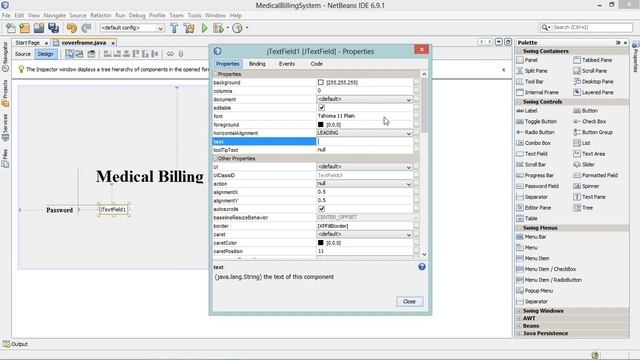Viewport: 640px width, 360px height.
Task: Click the Save All toolbar icon
Action: tap(53, 28)
